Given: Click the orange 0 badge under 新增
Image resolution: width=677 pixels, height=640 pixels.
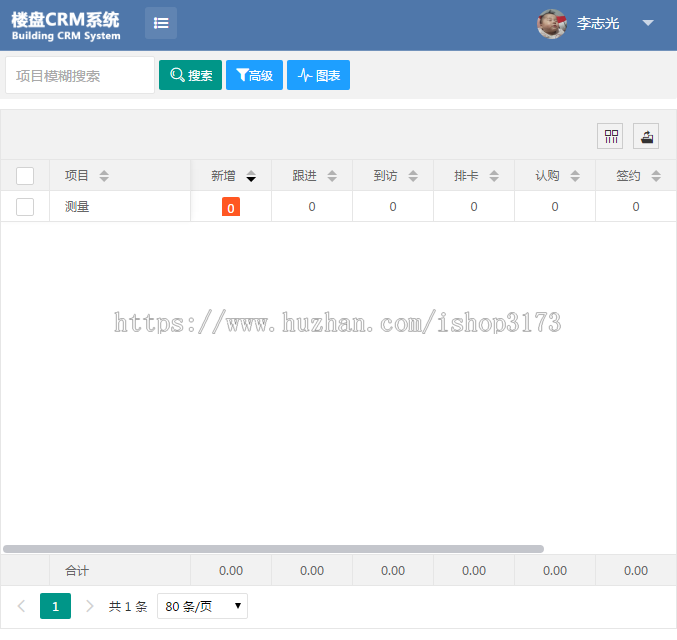Looking at the screenshot, I should pyautogui.click(x=231, y=208).
